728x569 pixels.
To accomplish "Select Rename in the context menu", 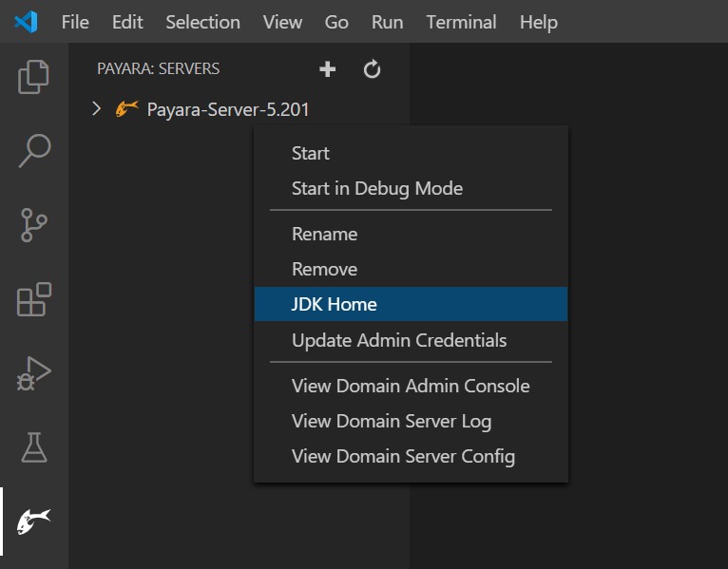I will [325, 234].
